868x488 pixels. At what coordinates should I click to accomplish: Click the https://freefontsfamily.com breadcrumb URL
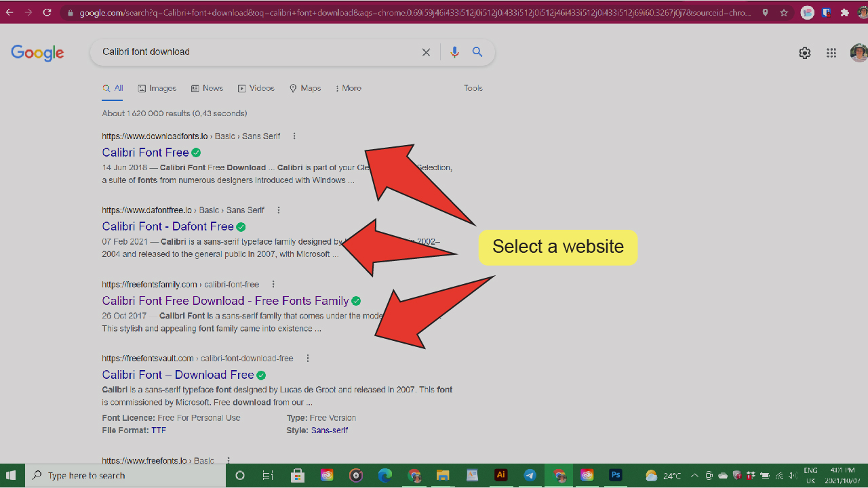(149, 285)
